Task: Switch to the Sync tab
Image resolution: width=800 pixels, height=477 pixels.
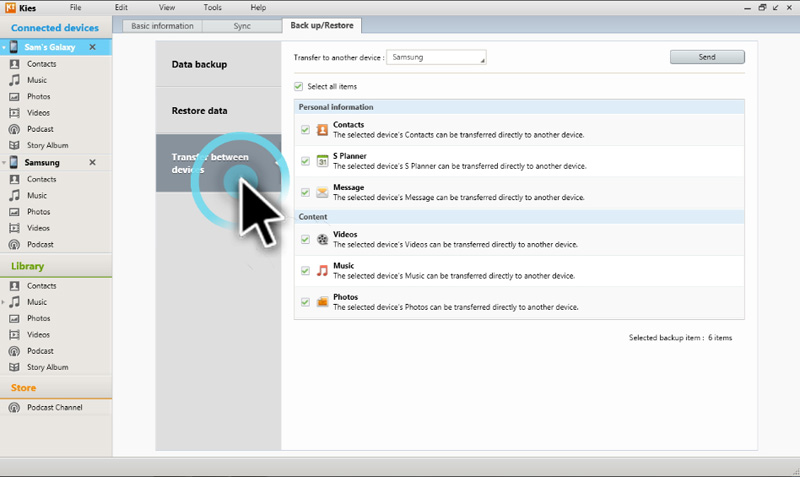Action: 242,26
